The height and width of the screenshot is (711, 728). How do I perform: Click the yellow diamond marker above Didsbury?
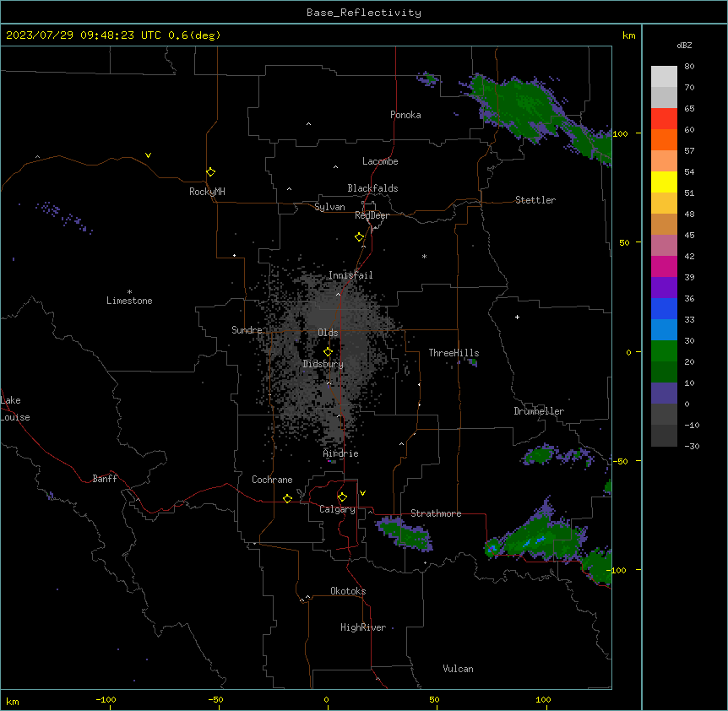(328, 352)
